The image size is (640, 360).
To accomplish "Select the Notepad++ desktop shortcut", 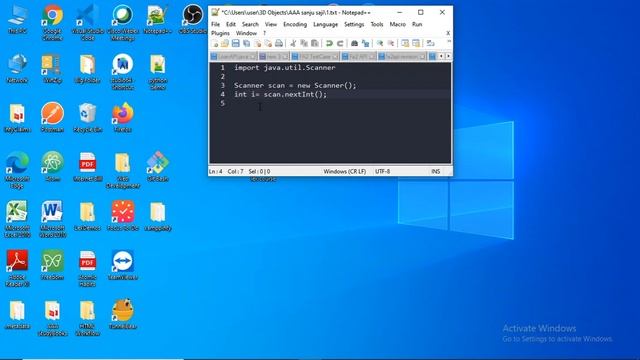I will (158, 19).
